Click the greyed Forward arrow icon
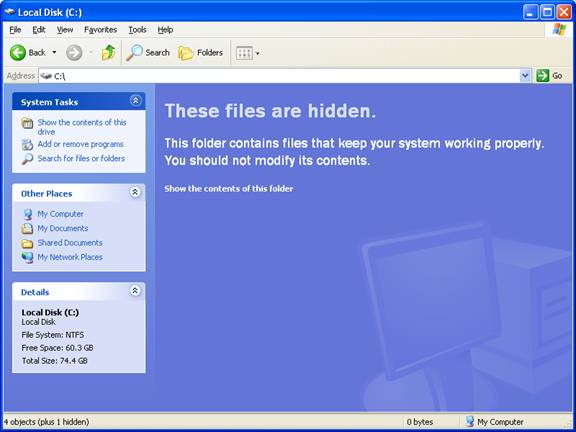This screenshot has height=432, width=576. [74, 53]
